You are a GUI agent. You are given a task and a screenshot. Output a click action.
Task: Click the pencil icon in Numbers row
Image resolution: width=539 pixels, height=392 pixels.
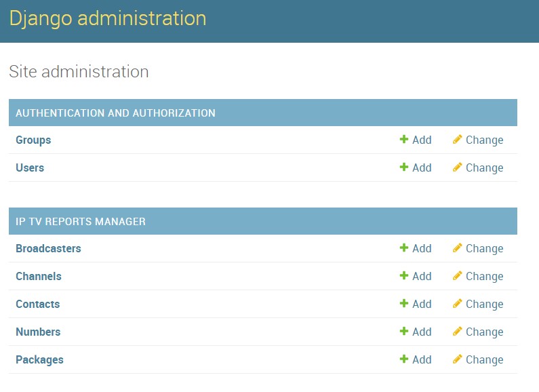click(x=457, y=332)
